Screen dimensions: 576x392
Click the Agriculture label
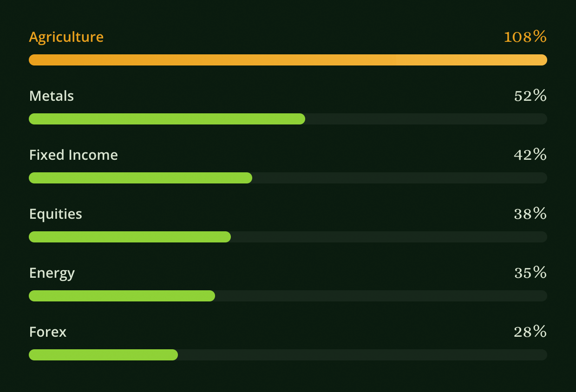(x=66, y=38)
